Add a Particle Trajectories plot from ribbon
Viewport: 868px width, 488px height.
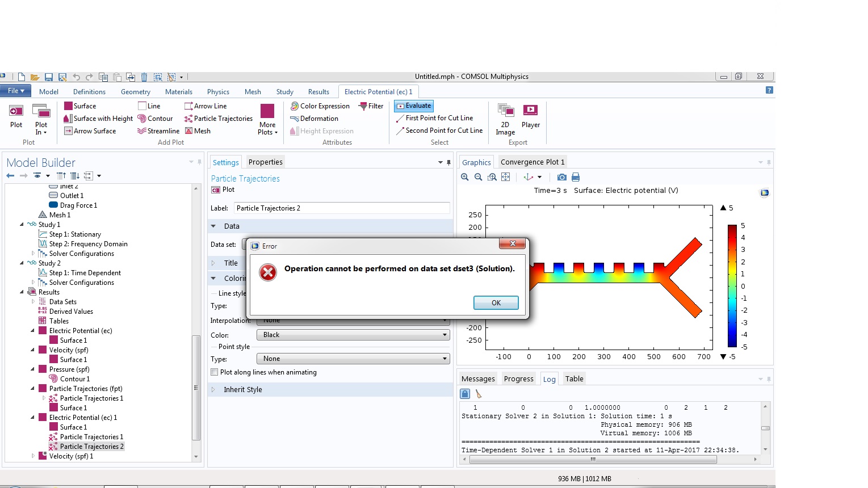click(218, 119)
